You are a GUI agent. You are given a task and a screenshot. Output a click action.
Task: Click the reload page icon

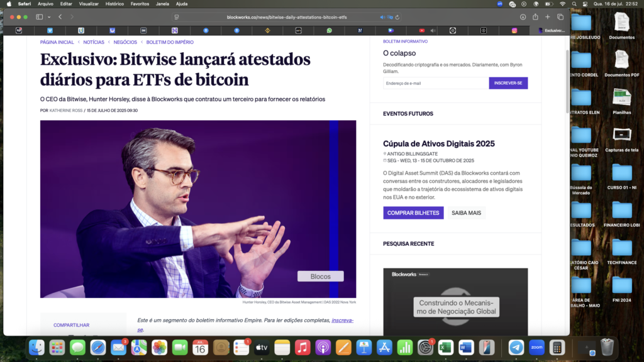point(397,17)
